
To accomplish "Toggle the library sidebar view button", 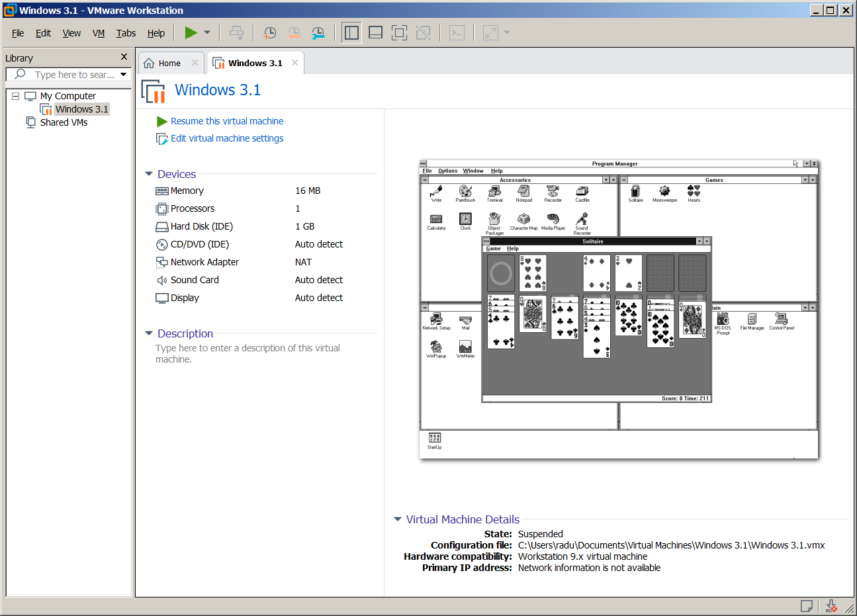I will coord(351,32).
